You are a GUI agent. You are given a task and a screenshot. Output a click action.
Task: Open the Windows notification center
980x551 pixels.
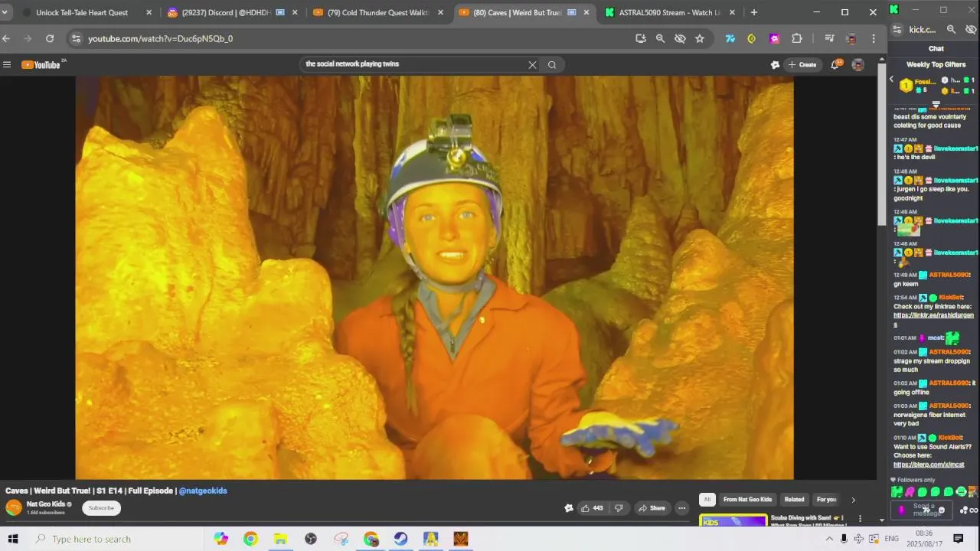click(x=958, y=539)
